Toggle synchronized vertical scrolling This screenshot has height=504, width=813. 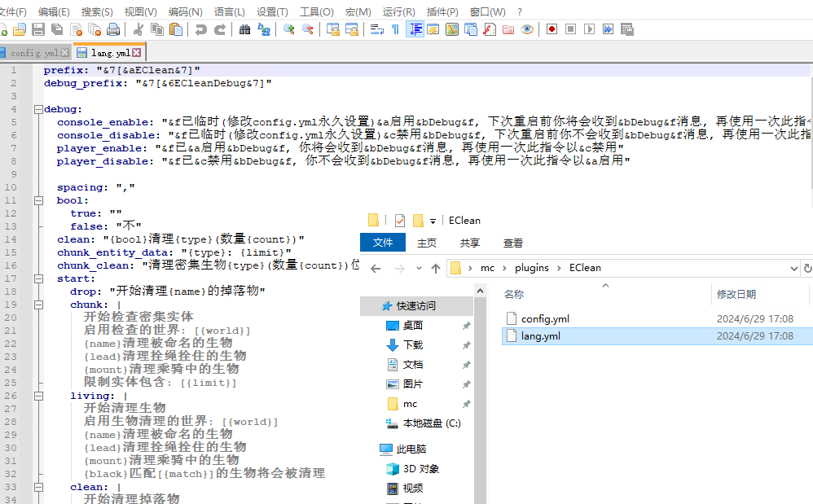click(x=333, y=29)
